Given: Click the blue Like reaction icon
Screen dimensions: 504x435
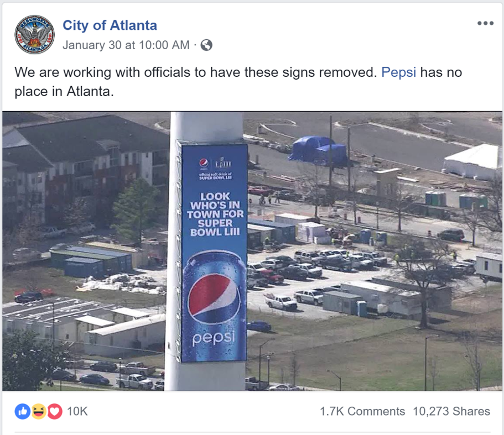Looking at the screenshot, I should coord(23,411).
